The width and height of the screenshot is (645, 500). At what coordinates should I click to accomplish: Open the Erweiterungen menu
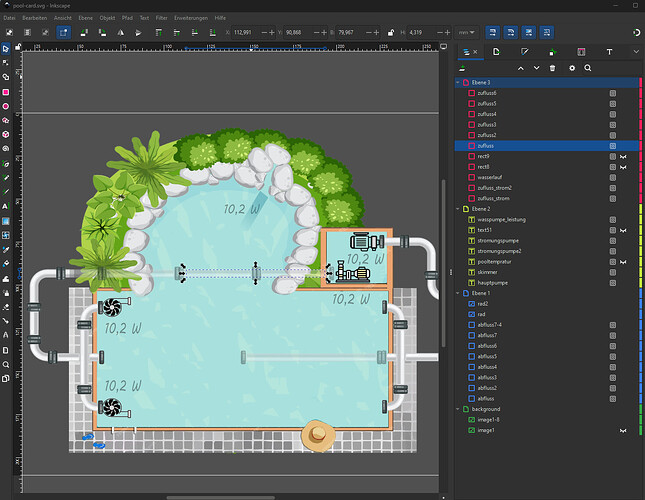[190, 19]
